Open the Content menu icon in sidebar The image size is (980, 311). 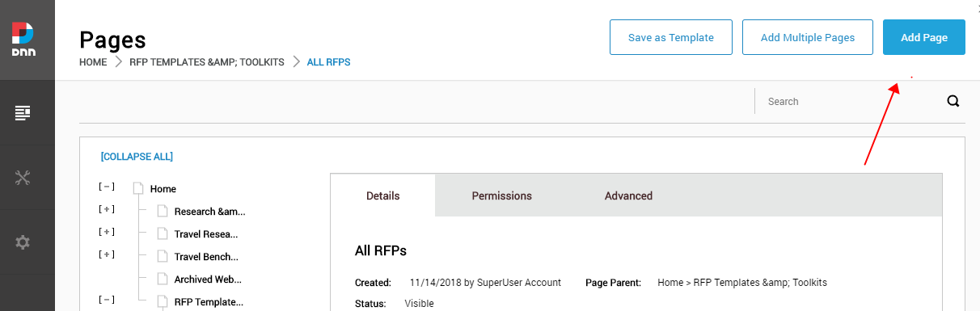[23, 112]
